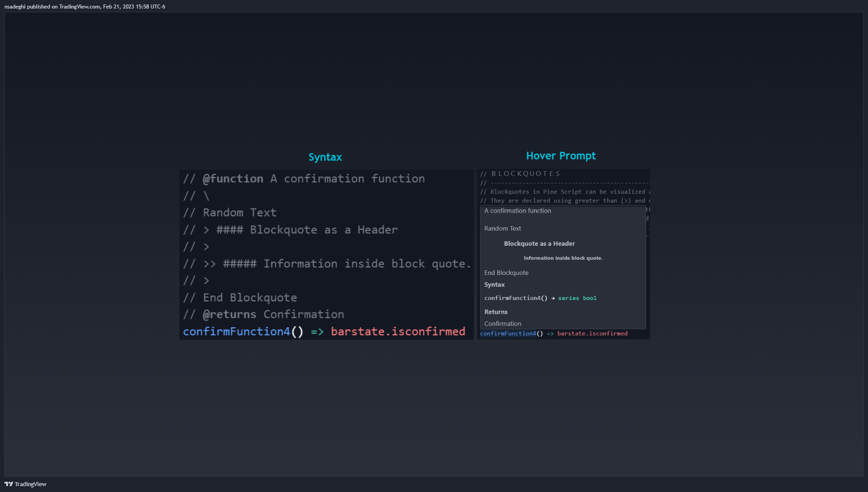The image size is (868, 492).
Task: Click small confirmFunction4() code below the tooltip
Action: 511,334
